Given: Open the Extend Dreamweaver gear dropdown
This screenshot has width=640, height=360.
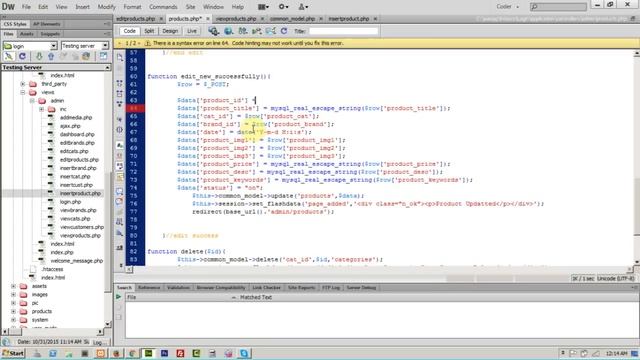Looking at the screenshot, I should [283, 7].
